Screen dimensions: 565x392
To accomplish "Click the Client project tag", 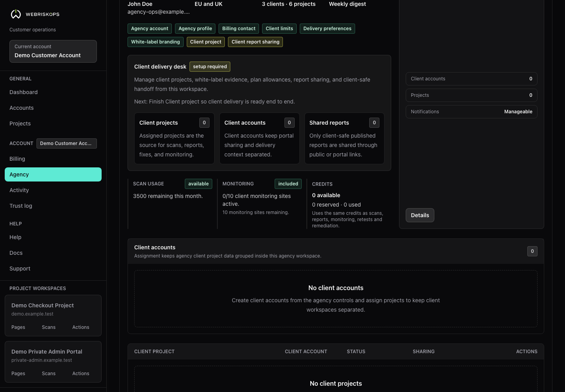I will pos(206,42).
